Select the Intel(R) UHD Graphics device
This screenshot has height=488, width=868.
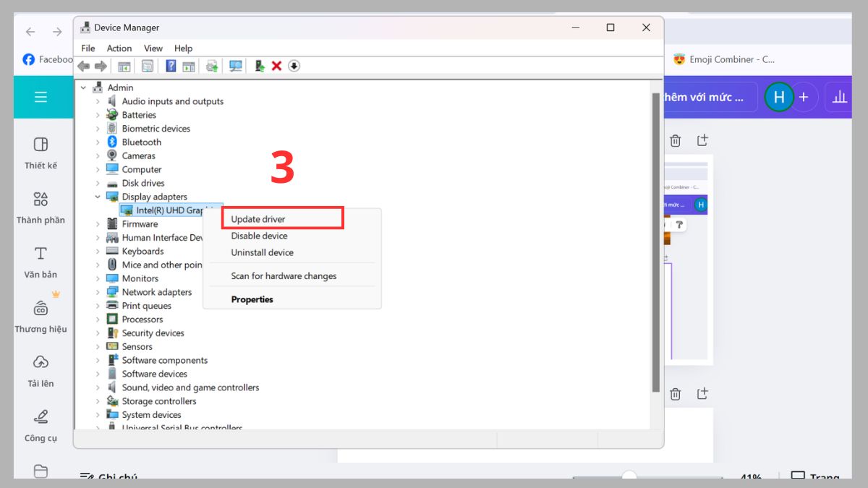(x=172, y=210)
